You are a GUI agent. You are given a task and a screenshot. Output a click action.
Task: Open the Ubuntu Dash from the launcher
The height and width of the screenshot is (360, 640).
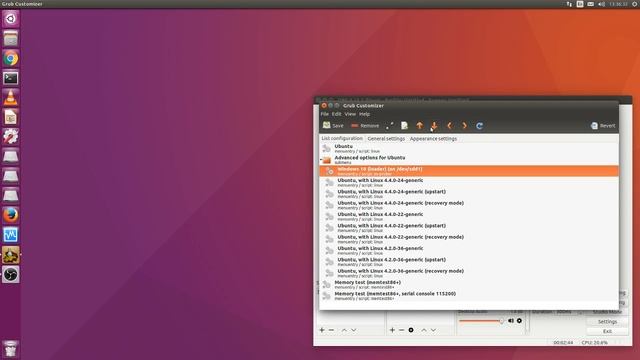11,19
